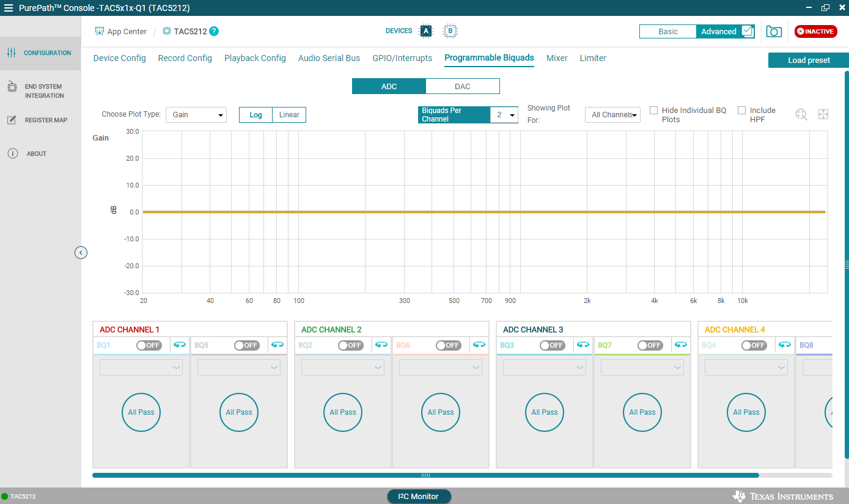The width and height of the screenshot is (849, 504).
Task: Toggle the BQ7 switch on
Action: click(x=650, y=345)
